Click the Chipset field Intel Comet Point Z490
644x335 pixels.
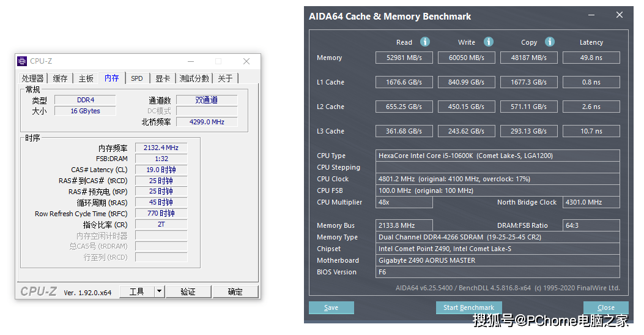click(x=498, y=249)
